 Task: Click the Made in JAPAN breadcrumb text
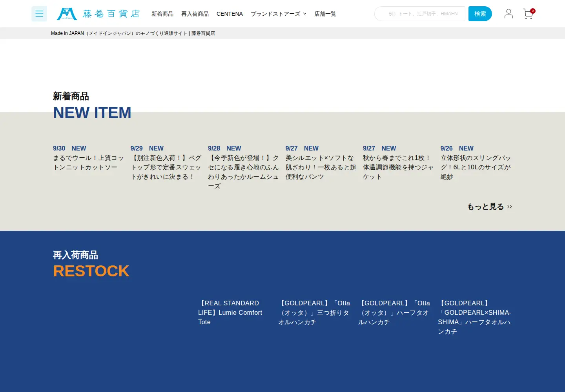133,33
